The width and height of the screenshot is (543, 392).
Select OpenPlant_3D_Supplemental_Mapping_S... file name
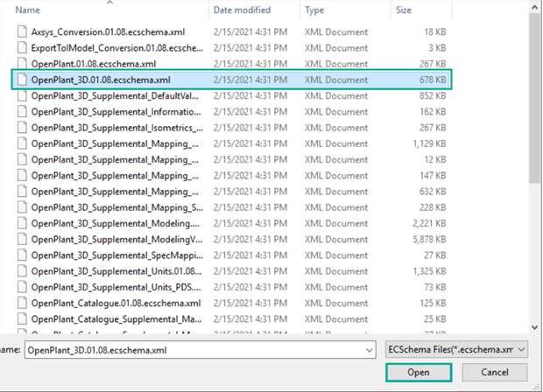click(x=117, y=207)
